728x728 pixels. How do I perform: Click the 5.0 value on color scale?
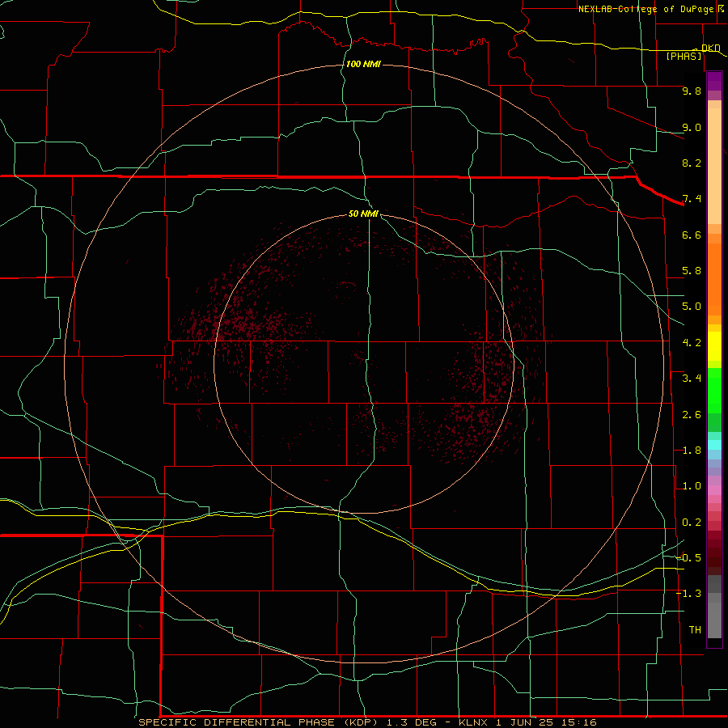pyautogui.click(x=692, y=307)
